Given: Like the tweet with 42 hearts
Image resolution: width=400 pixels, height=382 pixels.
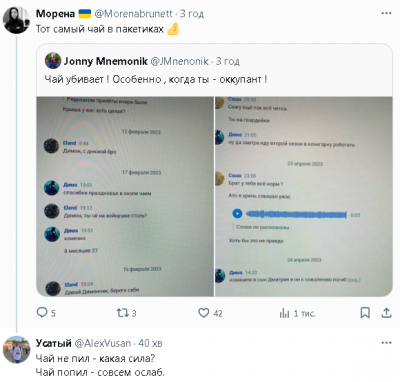Looking at the screenshot, I should click(203, 313).
